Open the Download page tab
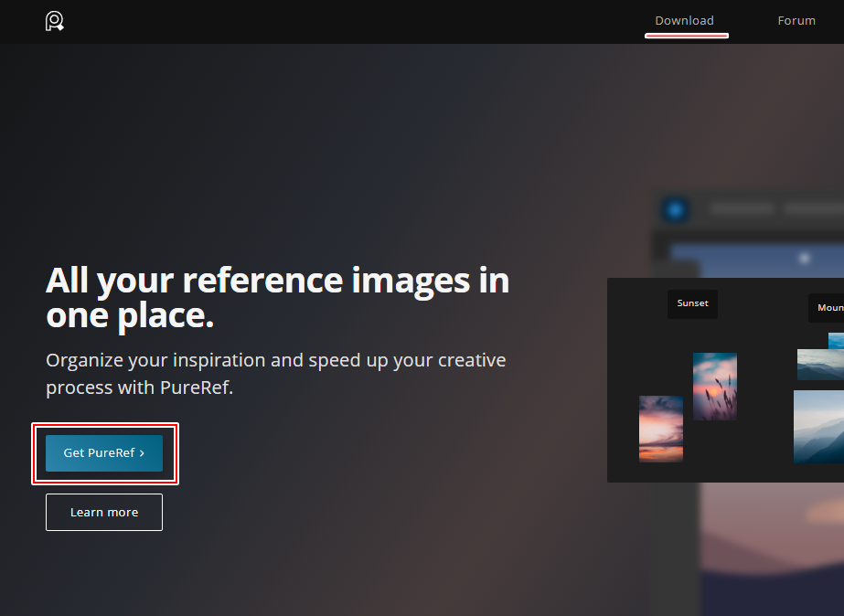 pos(684,21)
